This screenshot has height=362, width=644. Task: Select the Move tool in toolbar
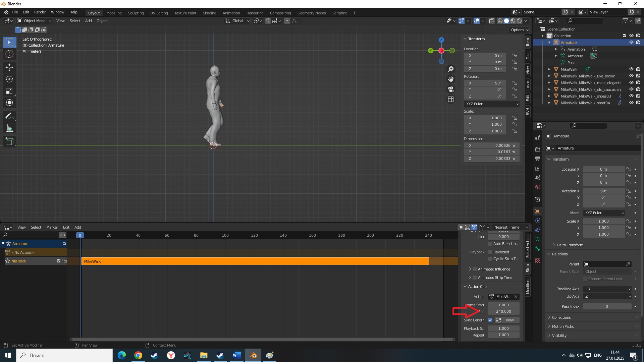pos(9,67)
